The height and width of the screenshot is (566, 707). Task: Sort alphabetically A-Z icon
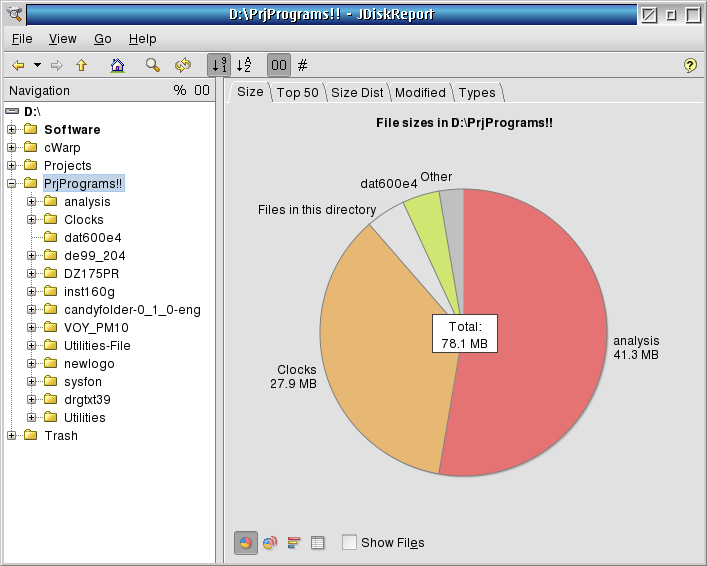point(244,65)
